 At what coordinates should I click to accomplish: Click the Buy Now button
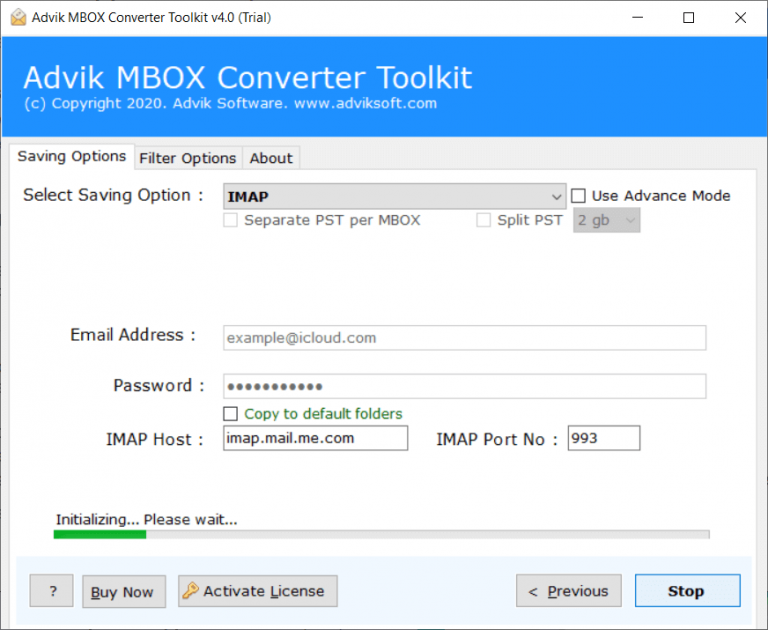[x=123, y=592]
